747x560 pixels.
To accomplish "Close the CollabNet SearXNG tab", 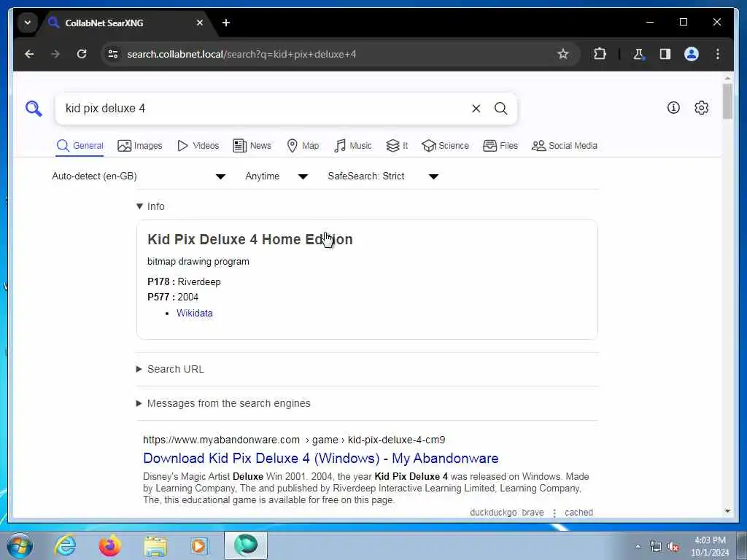I will [200, 23].
